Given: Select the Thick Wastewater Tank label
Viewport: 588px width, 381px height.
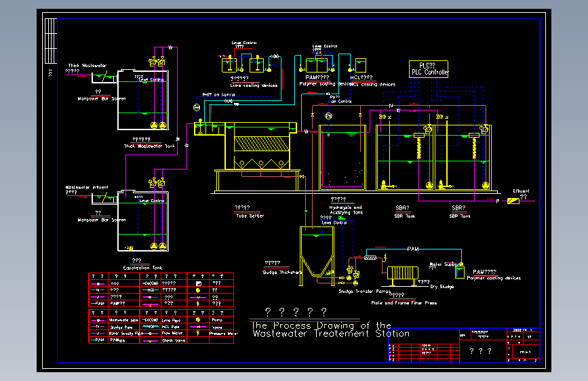Looking at the screenshot, I should coord(149,146).
